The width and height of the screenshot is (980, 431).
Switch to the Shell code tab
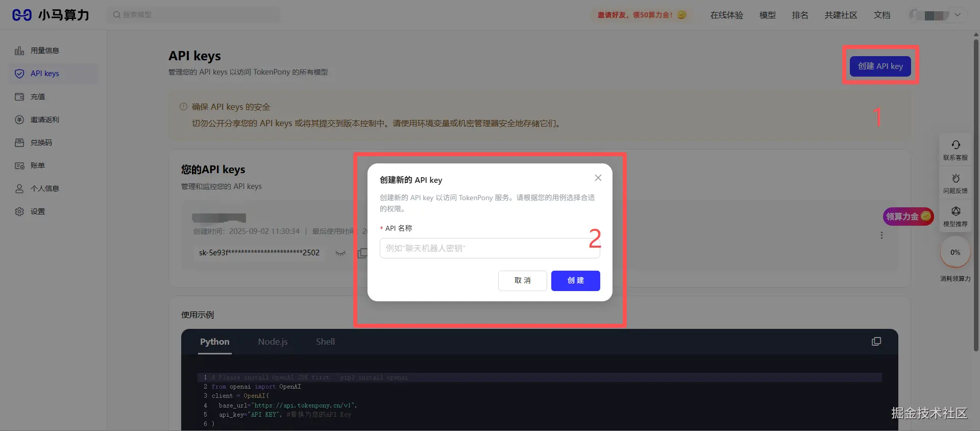[325, 342]
